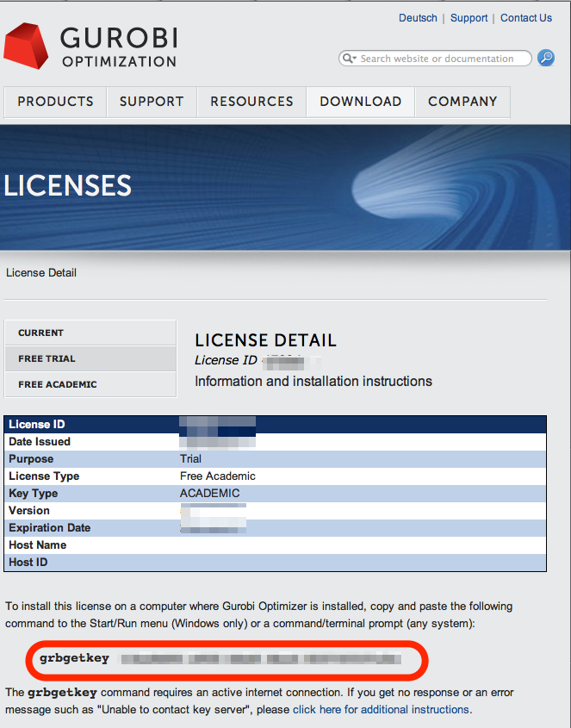Select the FREE ACADEMIC sidebar item
Screen dimensions: 571x728
pos(90,384)
